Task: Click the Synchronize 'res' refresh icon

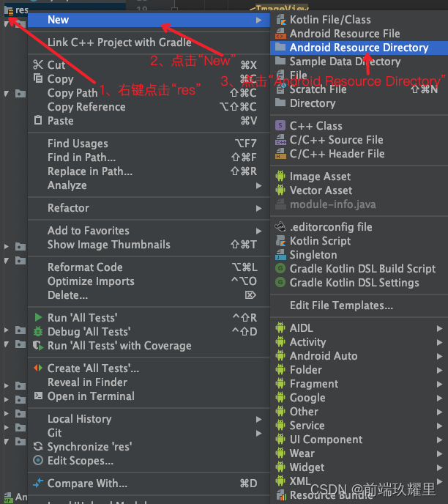Action: coord(39,447)
